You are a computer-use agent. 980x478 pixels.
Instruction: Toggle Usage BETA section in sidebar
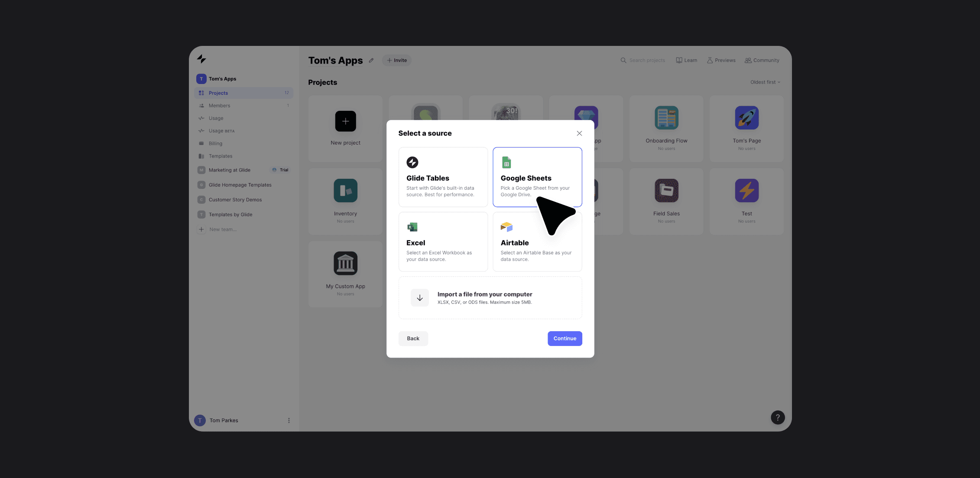[221, 131]
